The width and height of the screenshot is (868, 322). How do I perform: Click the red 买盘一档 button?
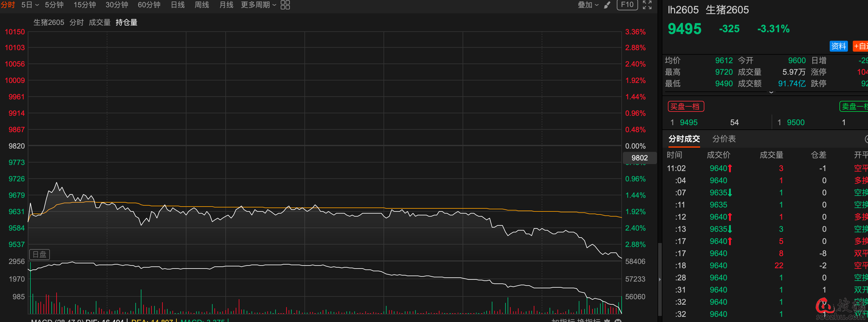pyautogui.click(x=686, y=107)
